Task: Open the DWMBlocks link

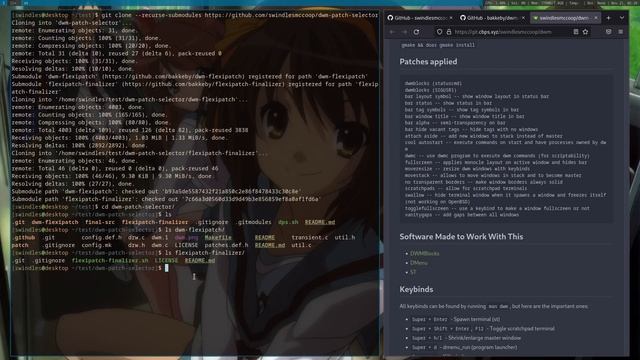Action: pos(424,253)
